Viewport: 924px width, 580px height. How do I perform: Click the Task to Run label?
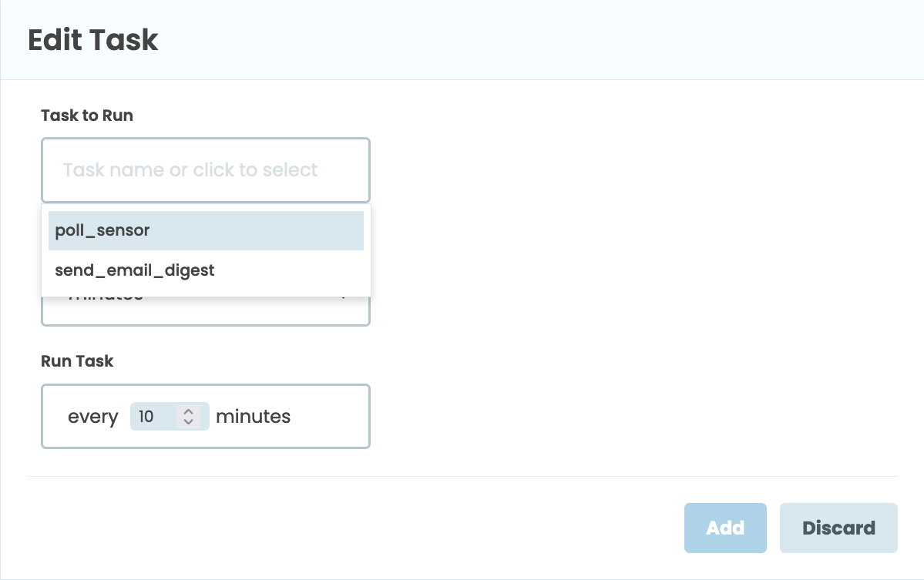tap(86, 116)
